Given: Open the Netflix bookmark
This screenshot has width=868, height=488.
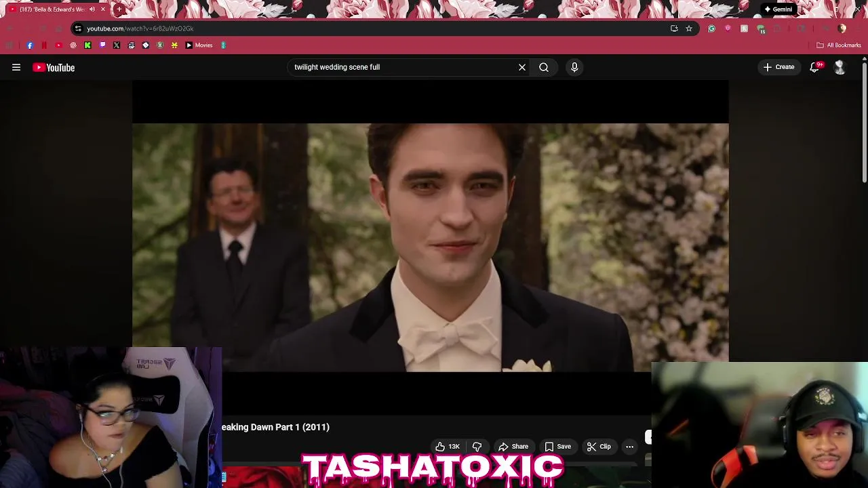Looking at the screenshot, I should (44, 45).
